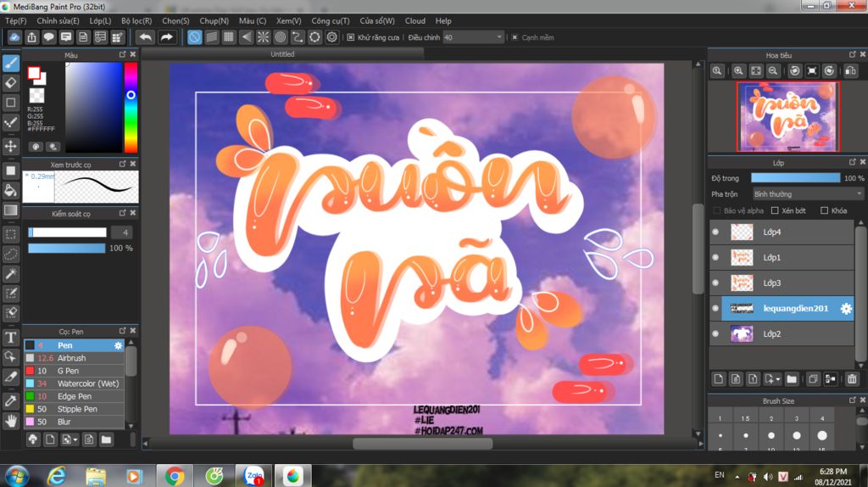Hide the Lớp3 layer
The height and width of the screenshot is (487, 868).
715,283
